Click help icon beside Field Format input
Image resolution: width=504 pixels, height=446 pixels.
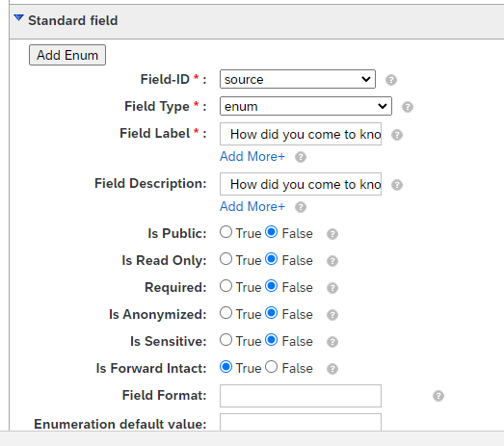438,396
